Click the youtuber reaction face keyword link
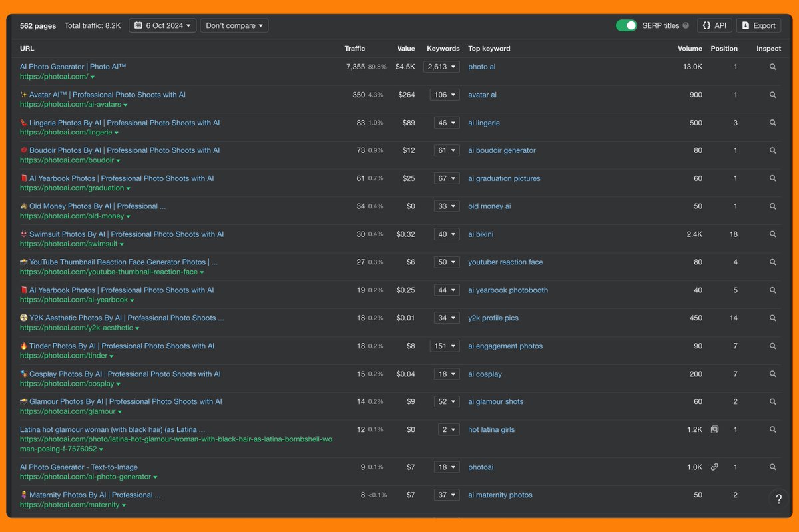Viewport: 799px width, 532px height. tap(505, 262)
